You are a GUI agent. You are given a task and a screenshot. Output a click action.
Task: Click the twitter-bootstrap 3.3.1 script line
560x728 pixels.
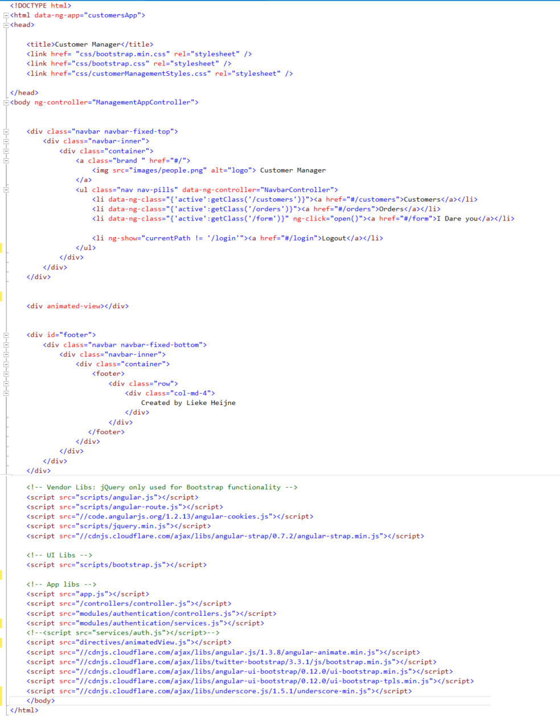pos(231,662)
